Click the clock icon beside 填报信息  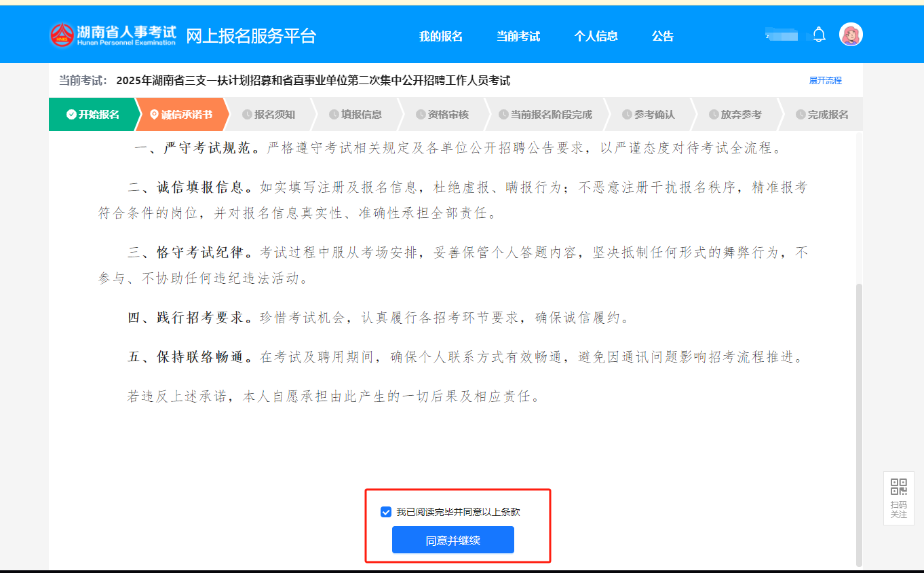coord(334,115)
